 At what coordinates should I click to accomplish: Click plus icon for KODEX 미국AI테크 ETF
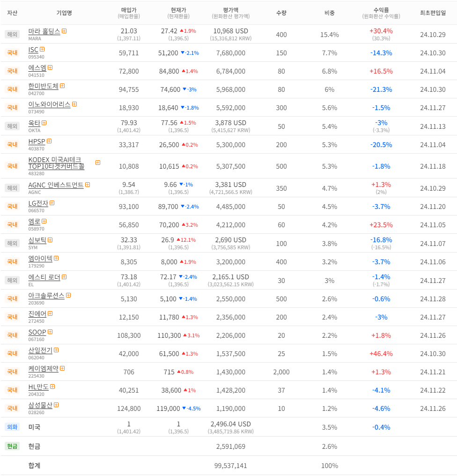[x=98, y=163]
